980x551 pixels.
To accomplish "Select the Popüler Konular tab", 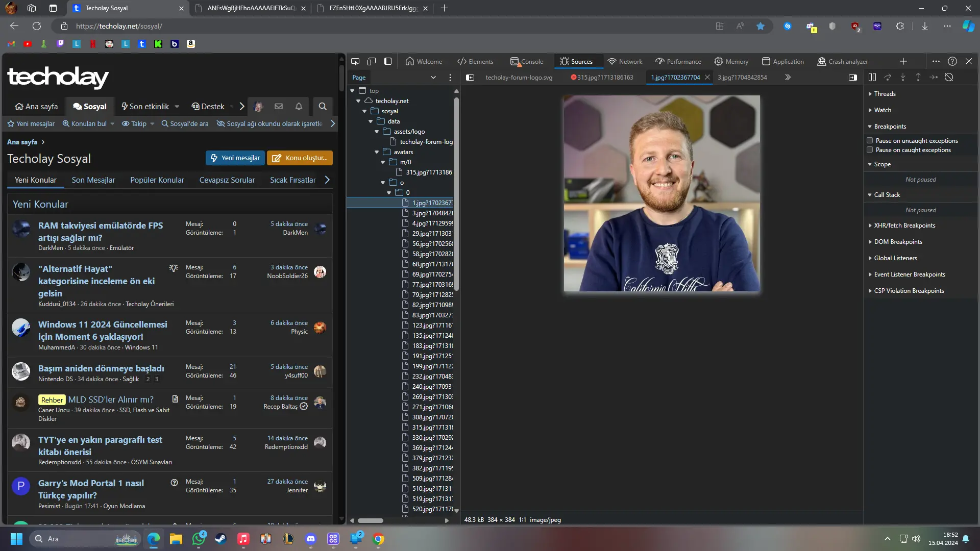I will (157, 180).
